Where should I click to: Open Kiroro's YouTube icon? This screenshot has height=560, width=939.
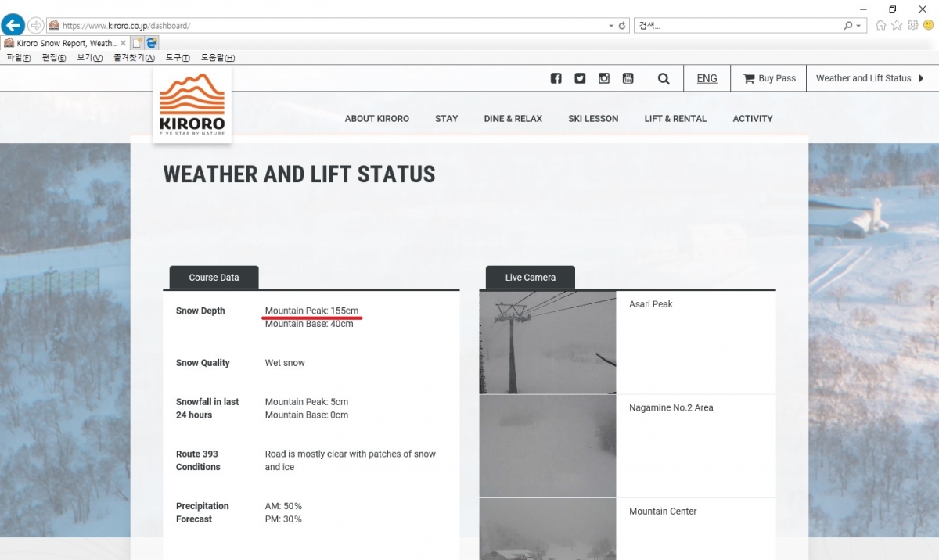(628, 78)
